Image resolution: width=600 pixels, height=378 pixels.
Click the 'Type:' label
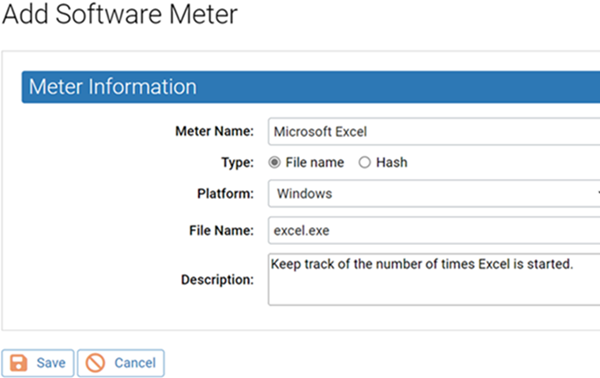click(238, 163)
